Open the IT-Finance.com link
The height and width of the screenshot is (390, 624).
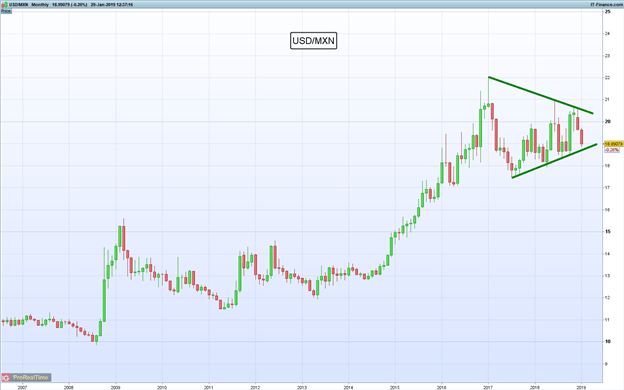(x=606, y=4)
